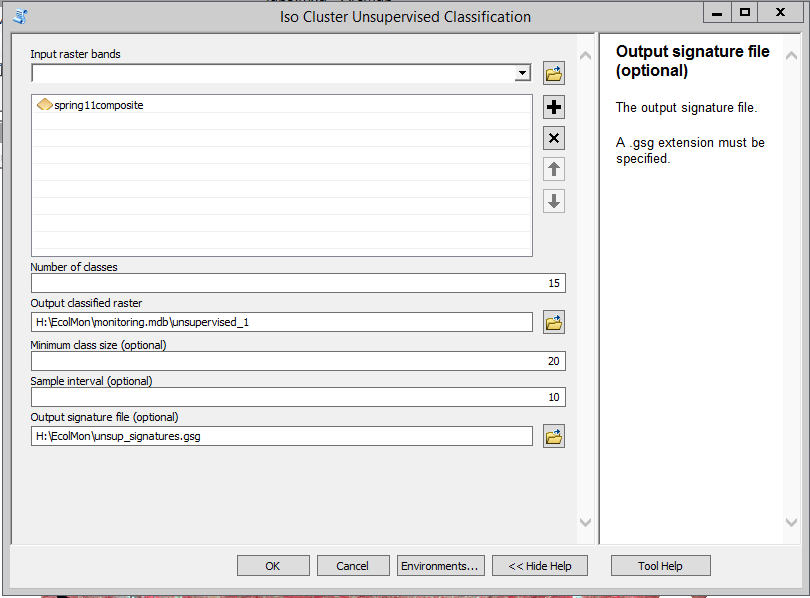Browse for input raster bands folder icon

point(554,73)
